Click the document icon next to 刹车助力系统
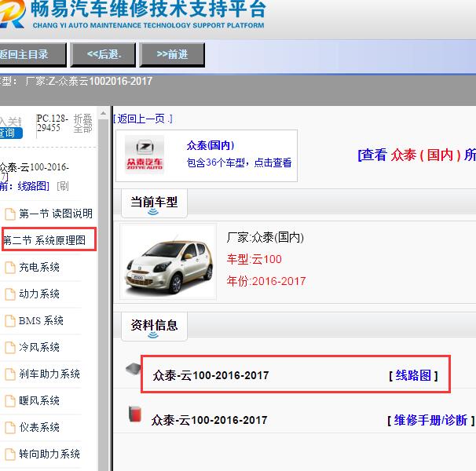476x471 pixels. [x=10, y=374]
